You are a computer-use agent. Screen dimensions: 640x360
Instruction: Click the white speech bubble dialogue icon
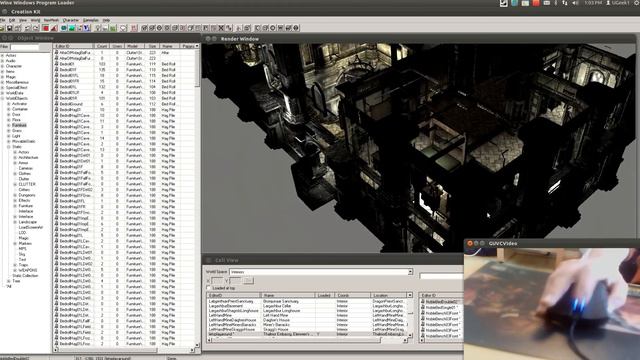point(123,28)
